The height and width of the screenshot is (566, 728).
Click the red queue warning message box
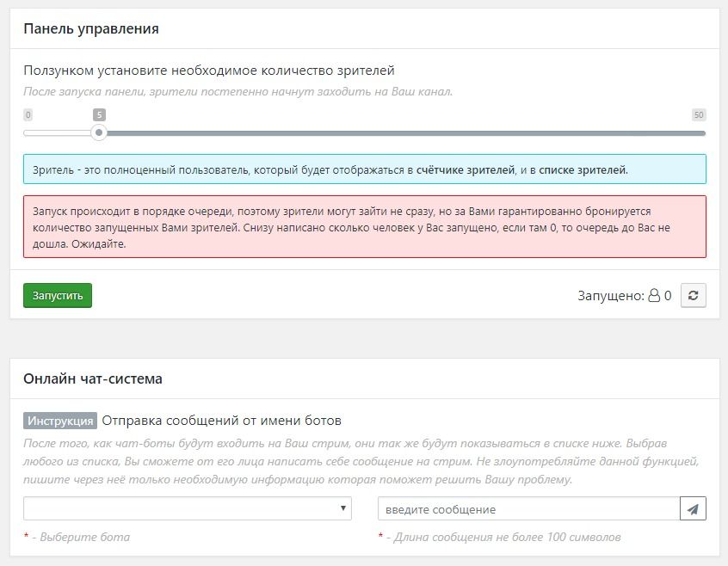point(364,227)
